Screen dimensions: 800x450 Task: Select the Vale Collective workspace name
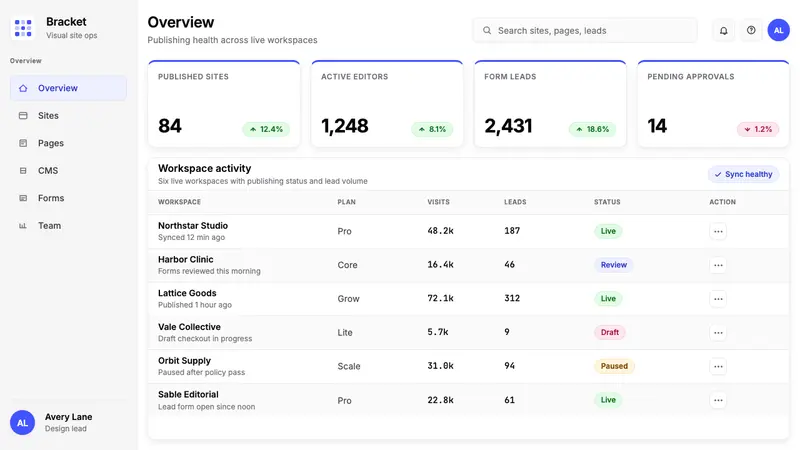[x=189, y=327]
